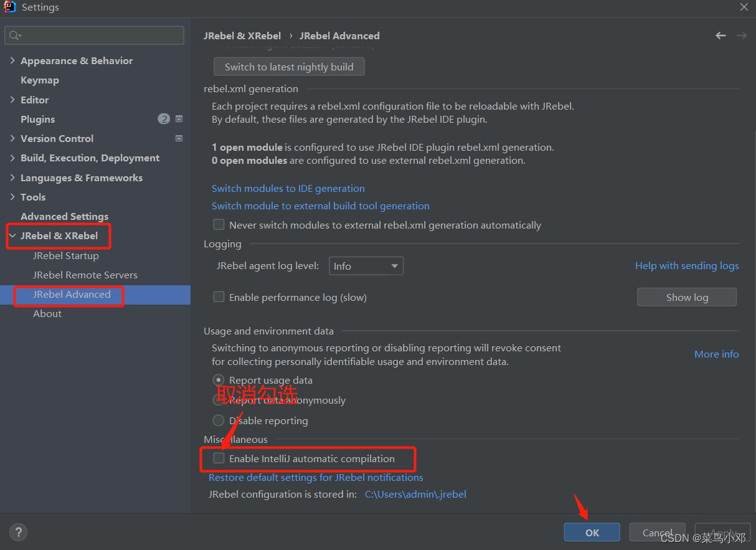Viewport: 756px width, 550px height.
Task: Expand the Tools settings node
Action: point(12,197)
